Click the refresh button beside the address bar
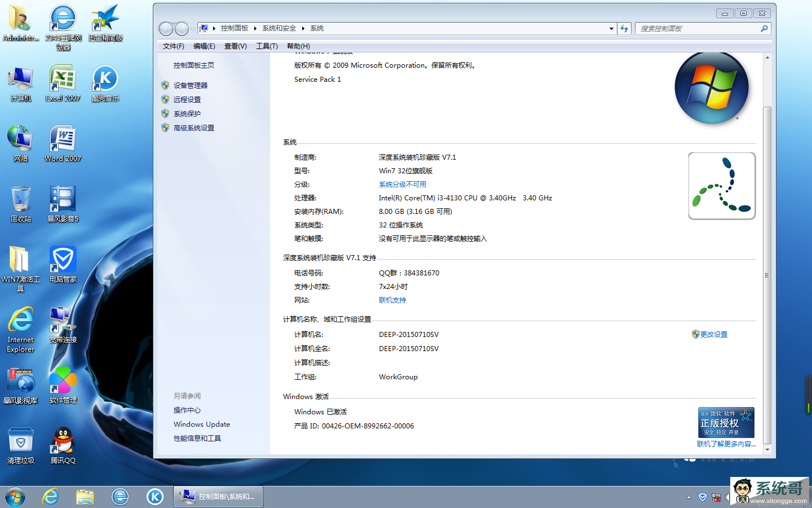Image resolution: width=812 pixels, height=508 pixels. 624,28
